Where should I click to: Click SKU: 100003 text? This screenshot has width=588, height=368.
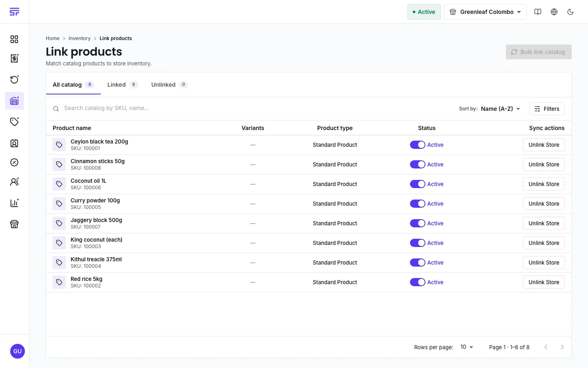coord(86,247)
